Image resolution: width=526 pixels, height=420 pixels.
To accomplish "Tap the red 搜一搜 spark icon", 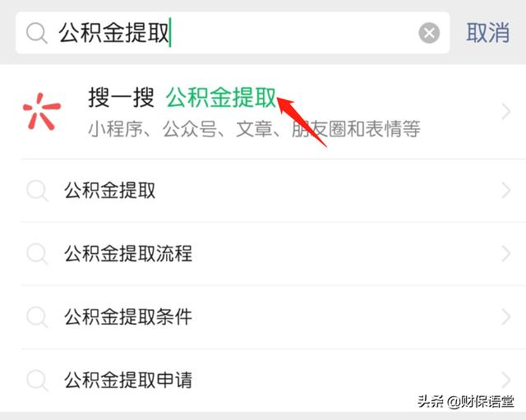I will [x=42, y=111].
